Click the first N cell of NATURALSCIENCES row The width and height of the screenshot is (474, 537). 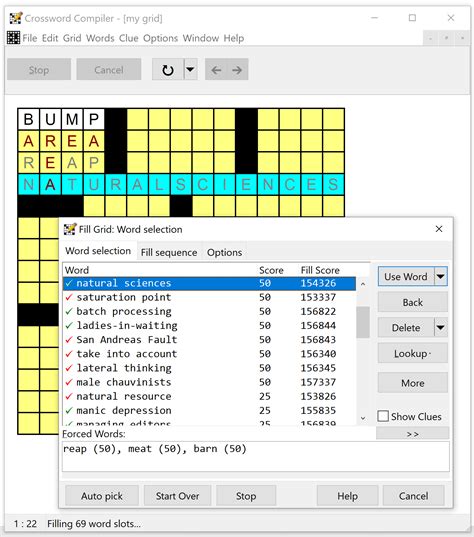tap(29, 185)
